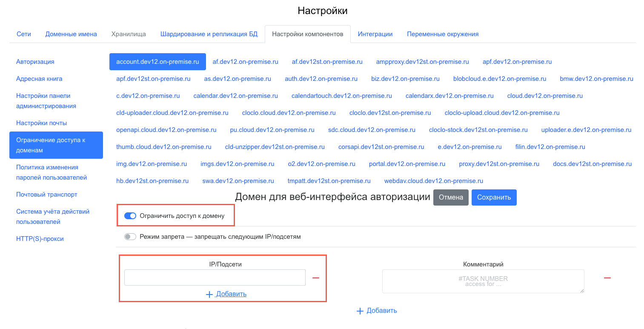Choose calendar.dev12.on-premise.ru domain
This screenshot has height=329, width=644.
pyautogui.click(x=235, y=96)
